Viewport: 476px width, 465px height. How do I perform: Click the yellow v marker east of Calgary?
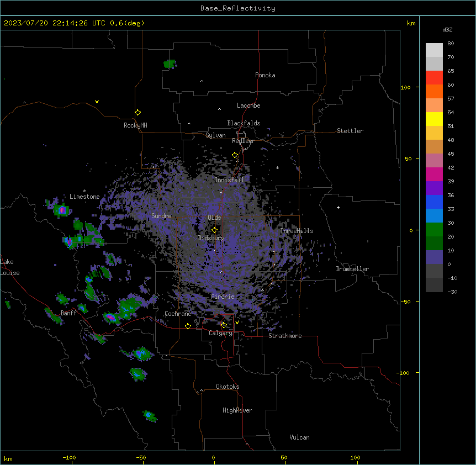pos(237,323)
